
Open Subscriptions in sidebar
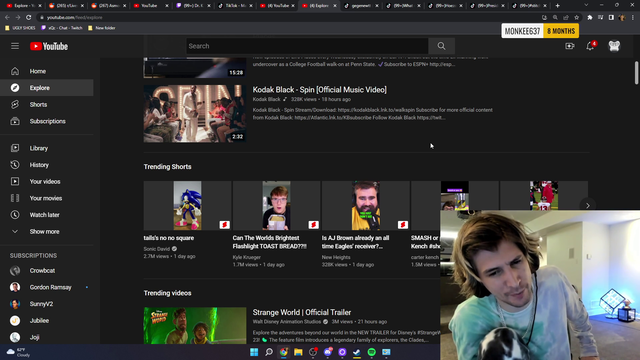47,121
